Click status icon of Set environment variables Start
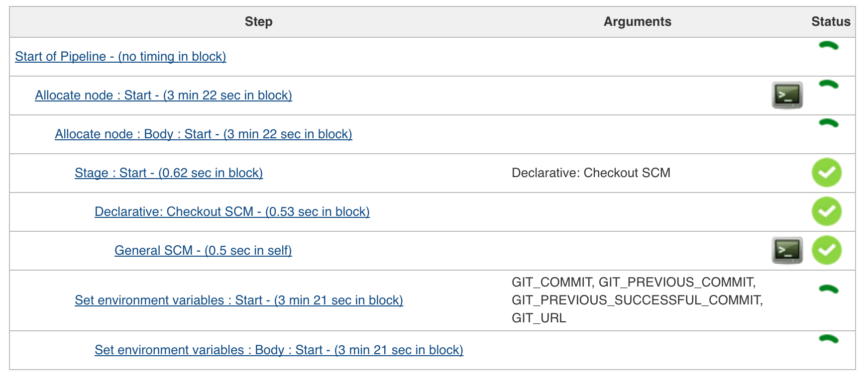This screenshot has height=390, width=868. coord(829,290)
